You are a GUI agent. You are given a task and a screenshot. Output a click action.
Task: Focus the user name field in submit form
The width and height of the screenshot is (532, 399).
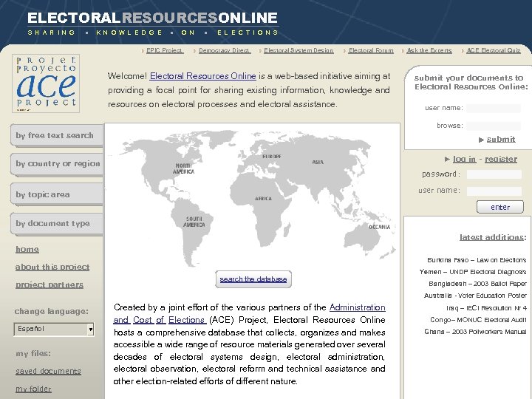click(x=494, y=108)
